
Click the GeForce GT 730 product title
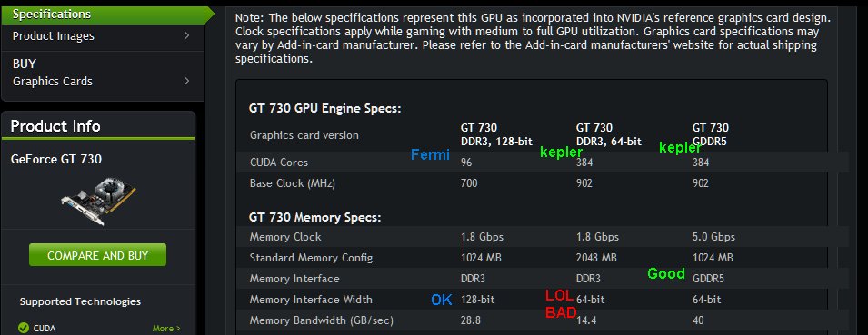[x=56, y=159]
